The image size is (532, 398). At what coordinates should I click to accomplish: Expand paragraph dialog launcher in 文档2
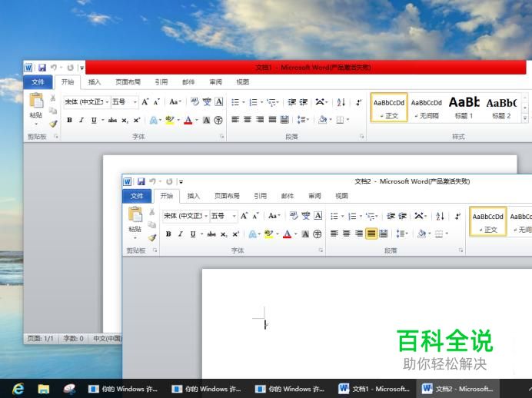pos(461,250)
